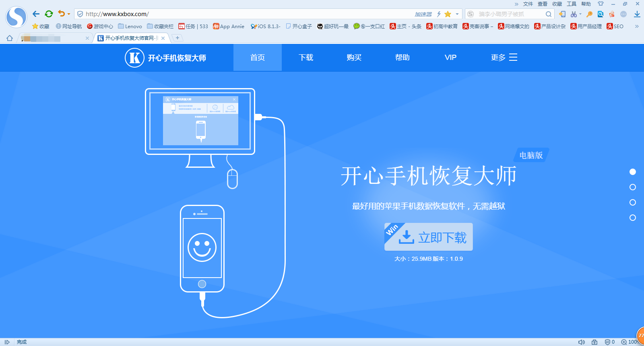Select the fourth slide indicator dot
The width and height of the screenshot is (644, 346).
coord(633,218)
